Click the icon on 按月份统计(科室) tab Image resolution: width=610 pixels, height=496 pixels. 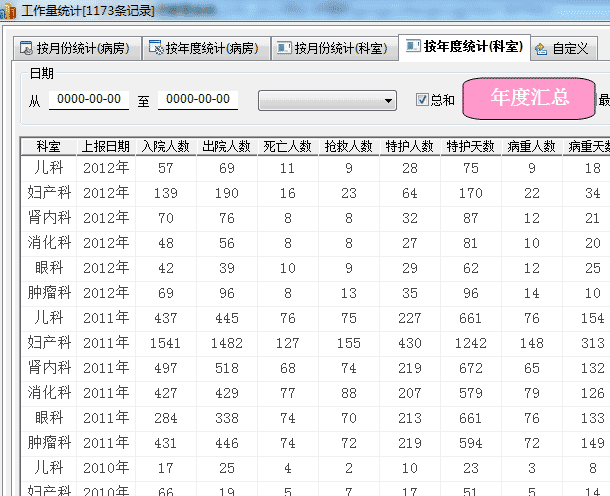[x=284, y=48]
